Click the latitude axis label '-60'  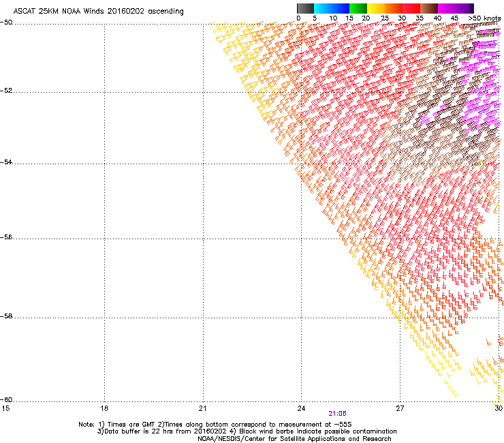point(6,399)
